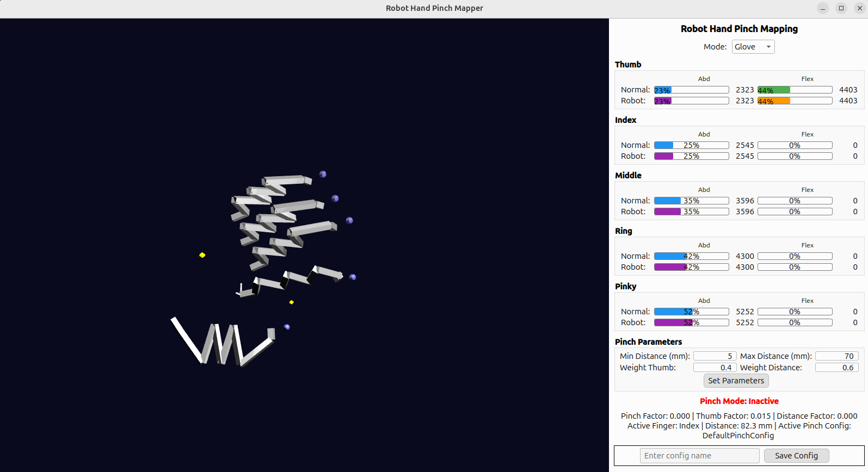868x472 pixels.
Task: Close the Robot Hand Pinch Mapper window
Action: [x=860, y=8]
